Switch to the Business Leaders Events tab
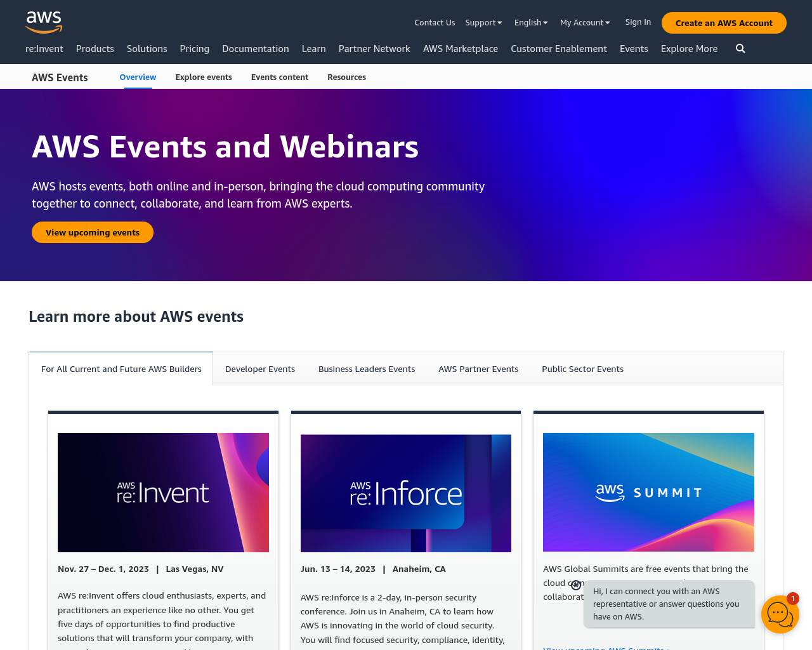Screen dimensions: 812x650 (x=367, y=369)
